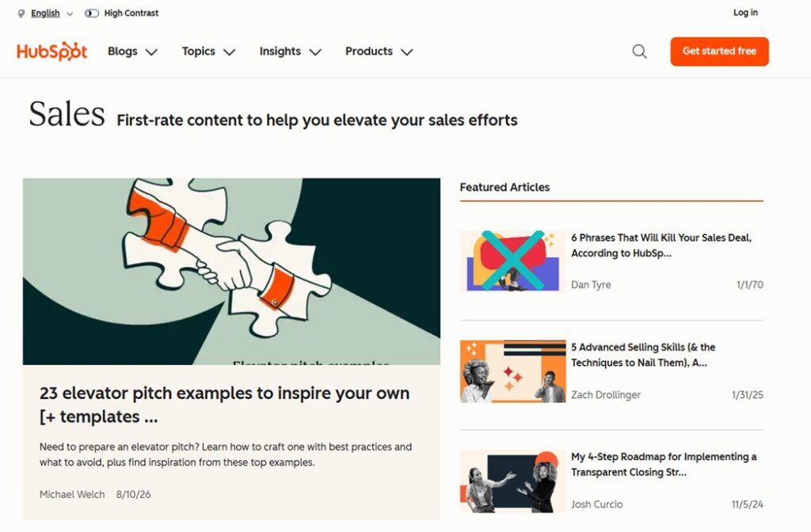Expand the Products chevron
Screen dimensions: 811x532
click(x=407, y=51)
